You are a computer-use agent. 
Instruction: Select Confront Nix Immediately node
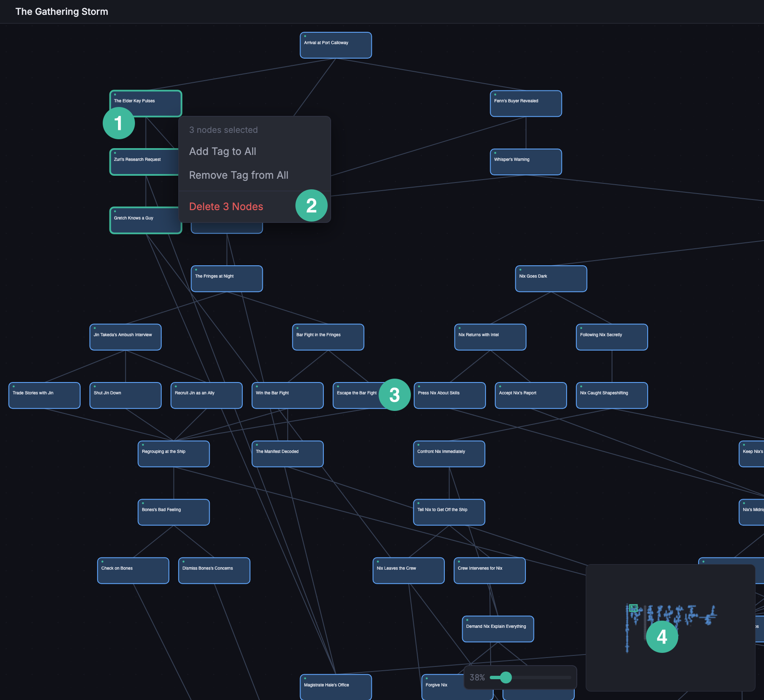point(449,454)
